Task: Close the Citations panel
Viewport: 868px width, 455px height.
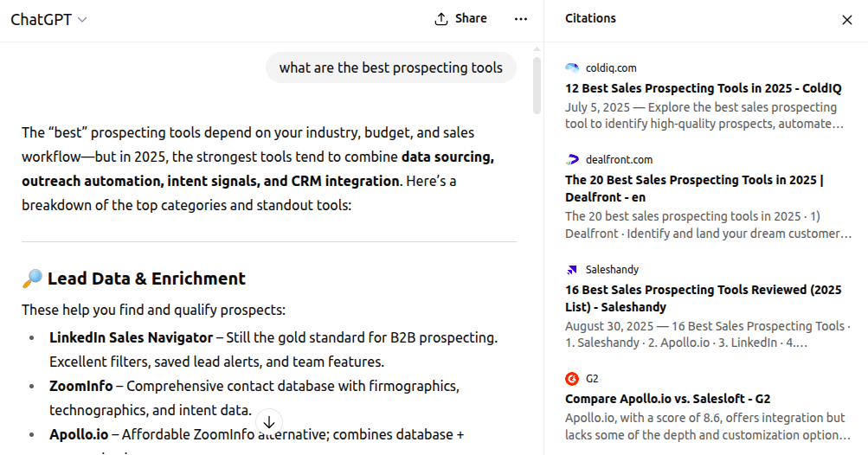Action: 847,20
